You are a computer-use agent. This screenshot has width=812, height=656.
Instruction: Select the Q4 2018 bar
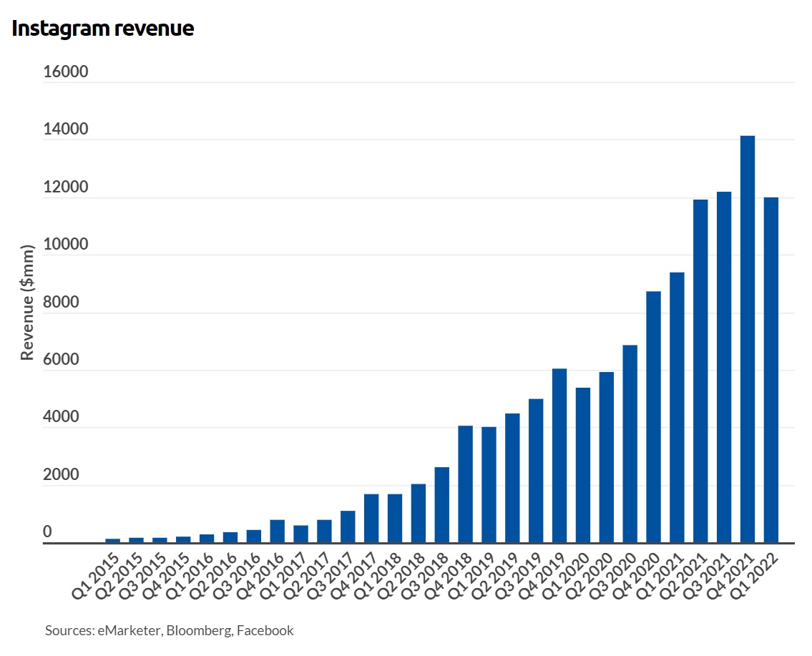point(465,484)
